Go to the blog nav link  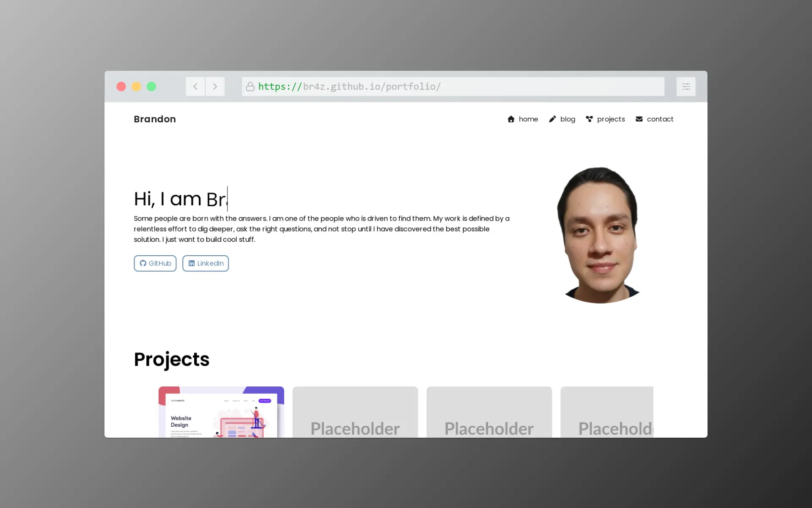pos(568,119)
